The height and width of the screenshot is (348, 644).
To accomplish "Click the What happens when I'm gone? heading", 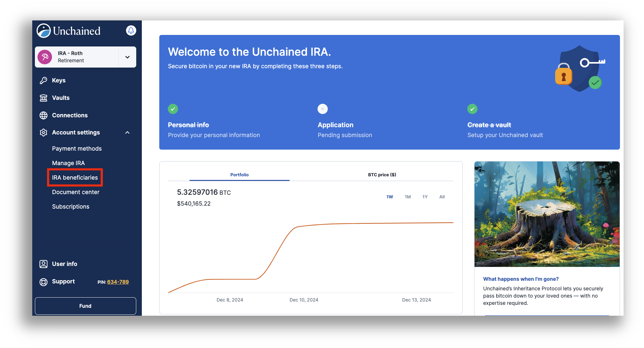I will click(521, 279).
